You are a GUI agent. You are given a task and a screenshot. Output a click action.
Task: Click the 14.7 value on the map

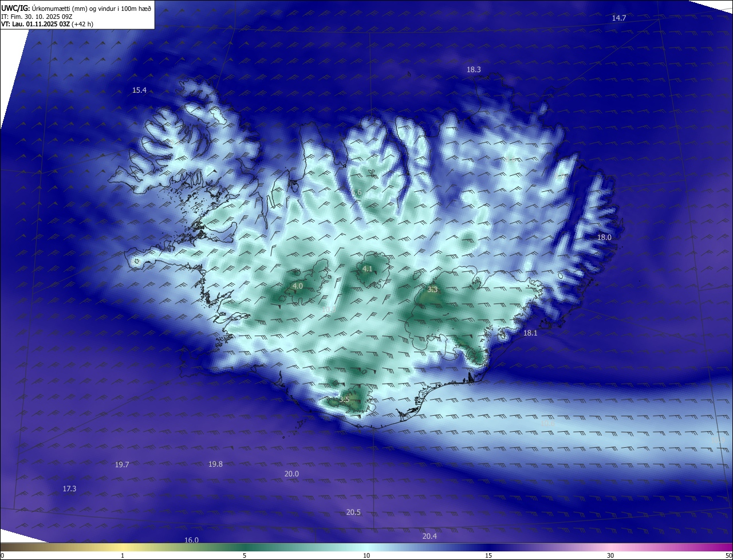tap(619, 18)
